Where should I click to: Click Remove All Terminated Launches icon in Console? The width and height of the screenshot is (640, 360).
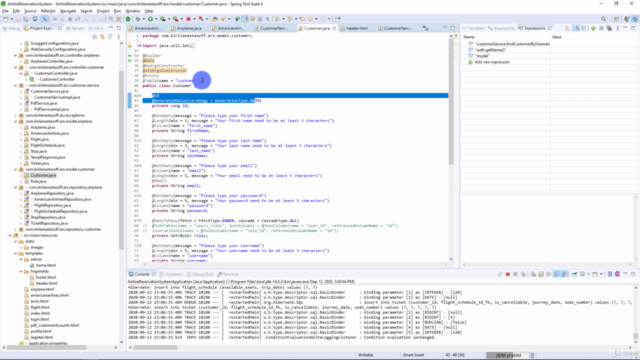[x=523, y=274]
